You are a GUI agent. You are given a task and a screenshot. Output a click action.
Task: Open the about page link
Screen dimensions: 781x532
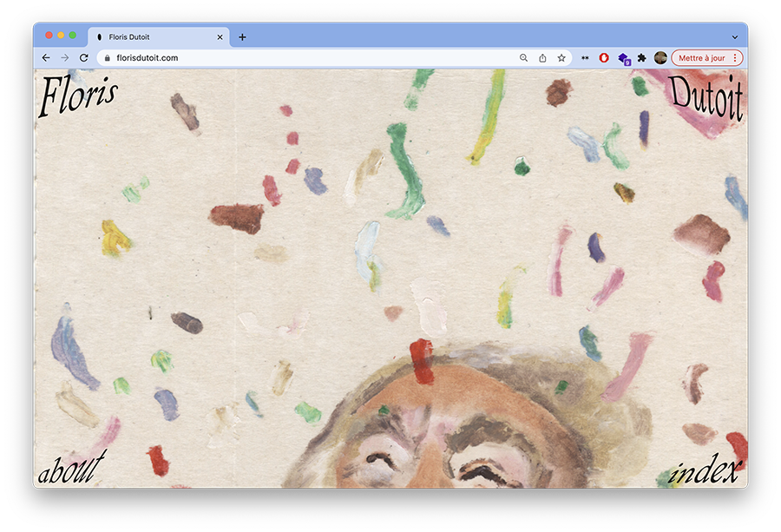pyautogui.click(x=72, y=467)
